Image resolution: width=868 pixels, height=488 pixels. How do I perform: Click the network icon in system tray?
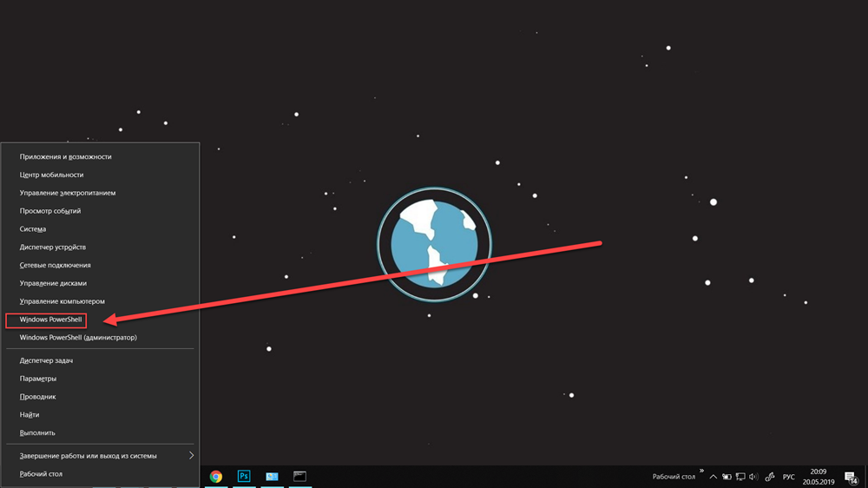740,477
